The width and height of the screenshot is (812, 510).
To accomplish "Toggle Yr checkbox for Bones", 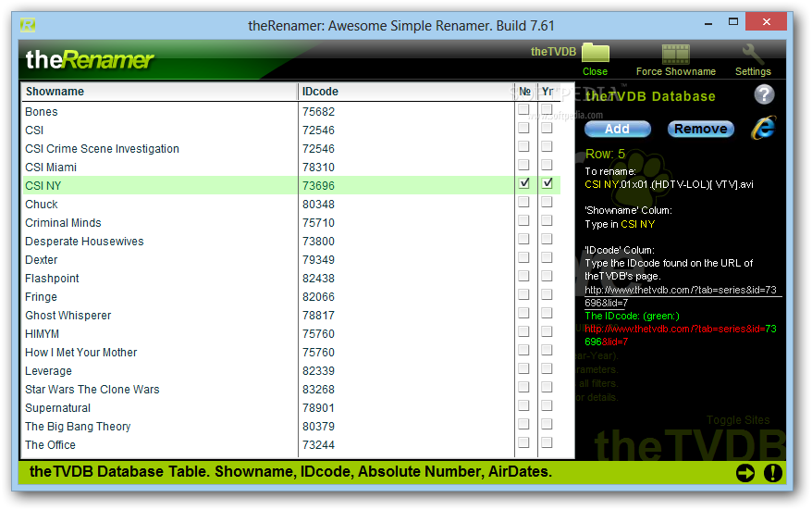I will (547, 109).
